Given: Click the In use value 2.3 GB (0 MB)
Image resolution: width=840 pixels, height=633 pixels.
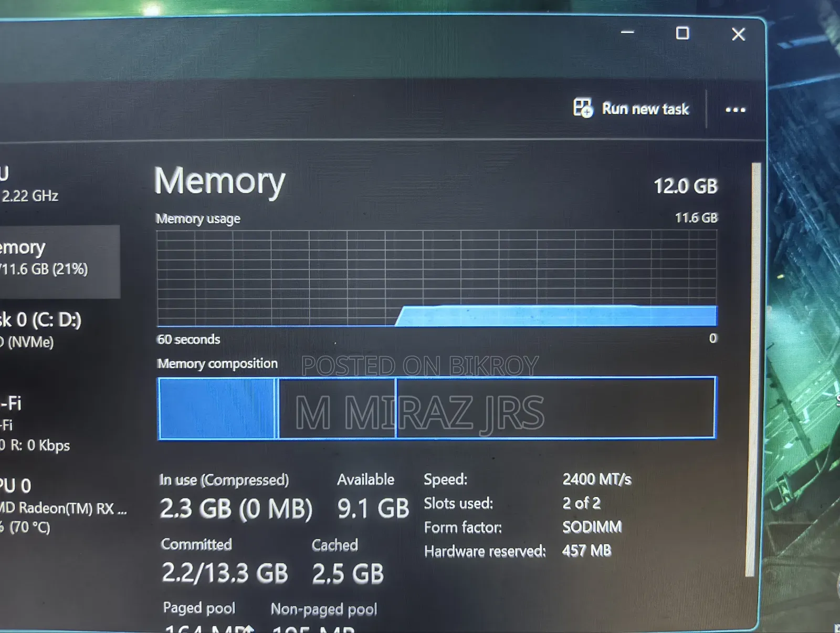Looking at the screenshot, I should 236,509.
